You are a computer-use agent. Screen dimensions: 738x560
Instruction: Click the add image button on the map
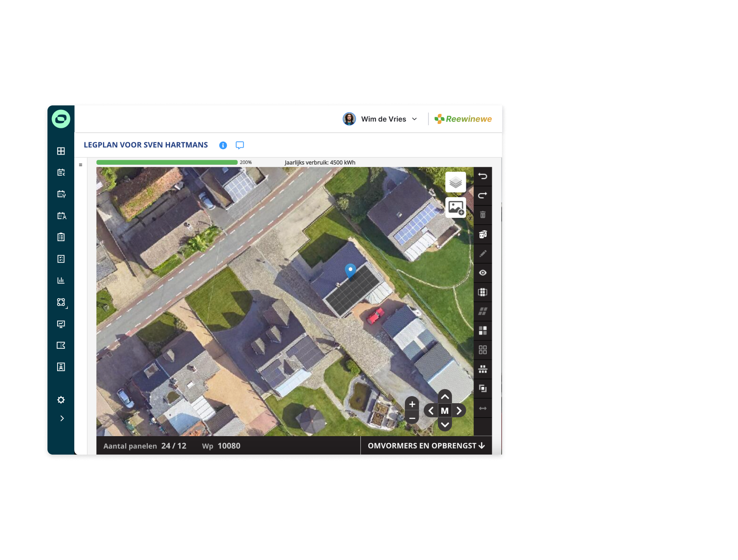point(455,207)
